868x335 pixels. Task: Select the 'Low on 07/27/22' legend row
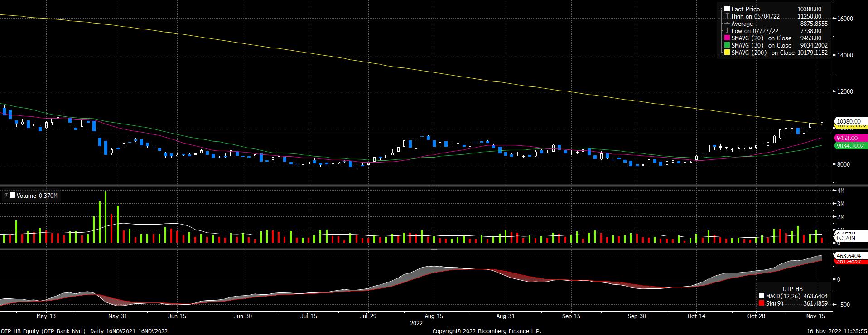click(776, 31)
